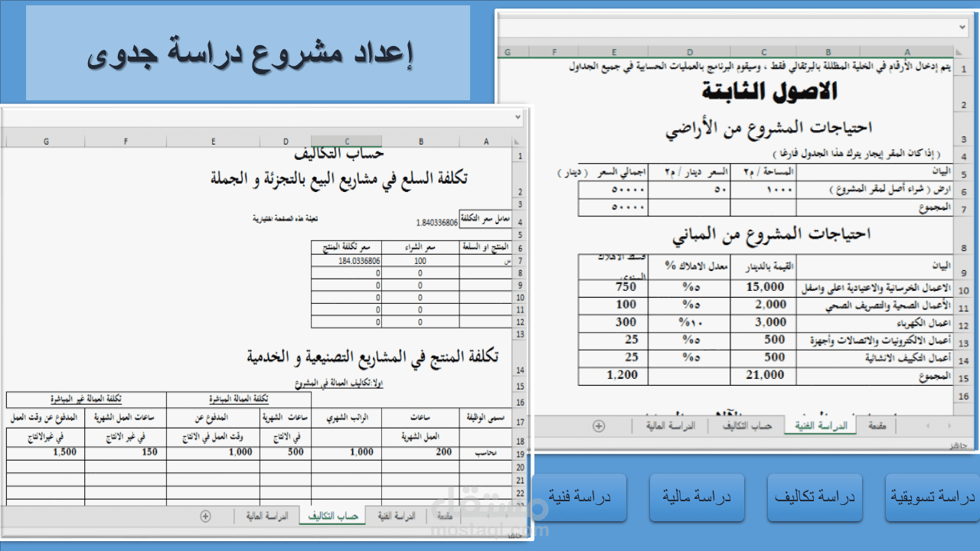Viewport: 980px width, 551px height.
Task: Expand formula bar in الاصول الثابتة window
Action: (x=963, y=26)
